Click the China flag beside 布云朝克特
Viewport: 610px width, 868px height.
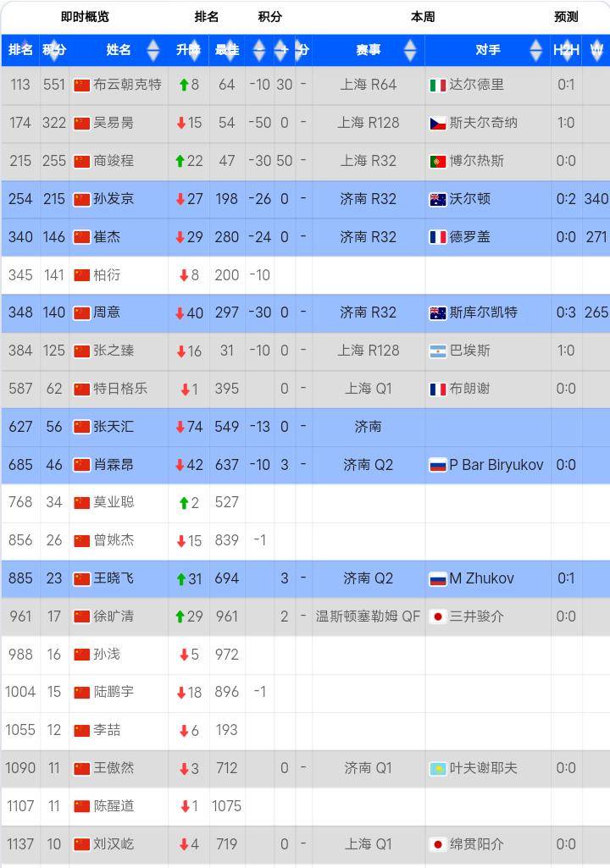[82, 85]
